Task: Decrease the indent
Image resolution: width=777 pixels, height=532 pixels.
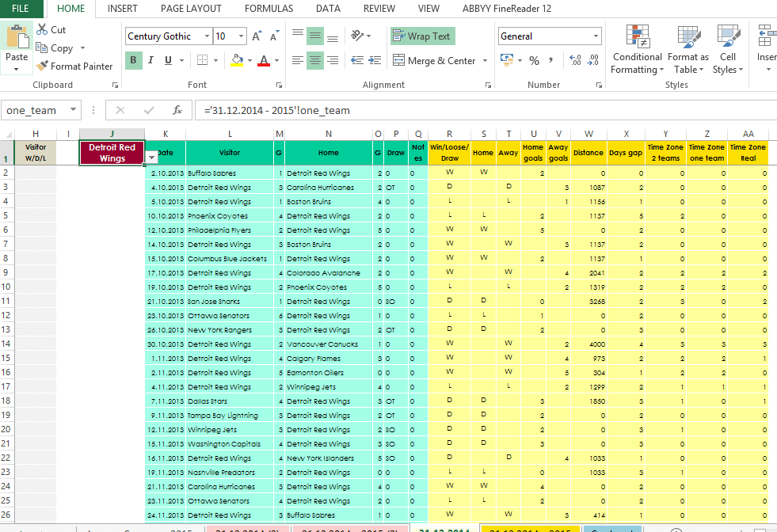Action: coord(356,60)
